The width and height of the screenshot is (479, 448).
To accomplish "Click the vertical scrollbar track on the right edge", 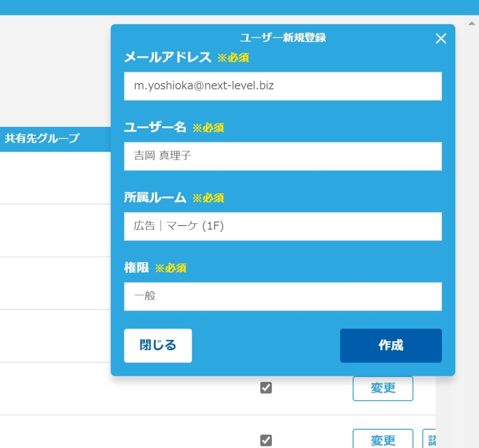I will [471, 234].
